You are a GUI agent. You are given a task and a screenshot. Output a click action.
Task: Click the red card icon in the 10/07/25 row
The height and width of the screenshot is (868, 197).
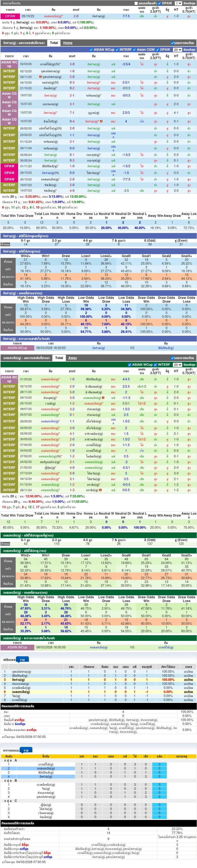(x=101, y=121)
